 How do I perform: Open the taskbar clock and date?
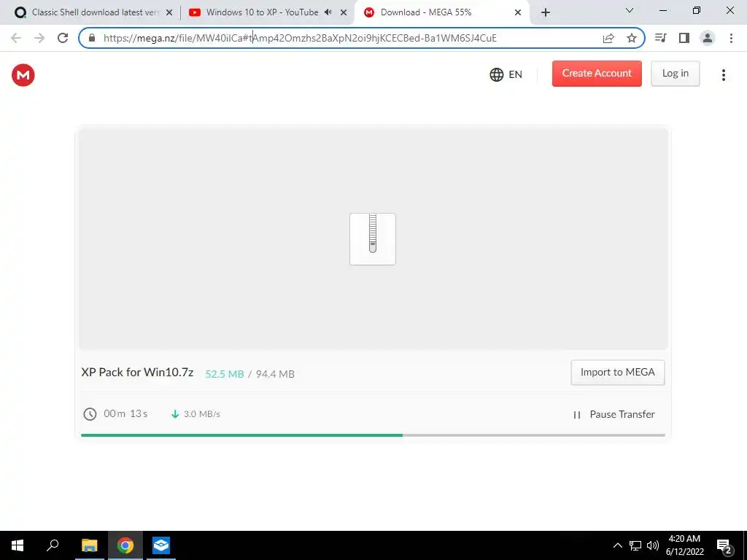click(x=684, y=545)
